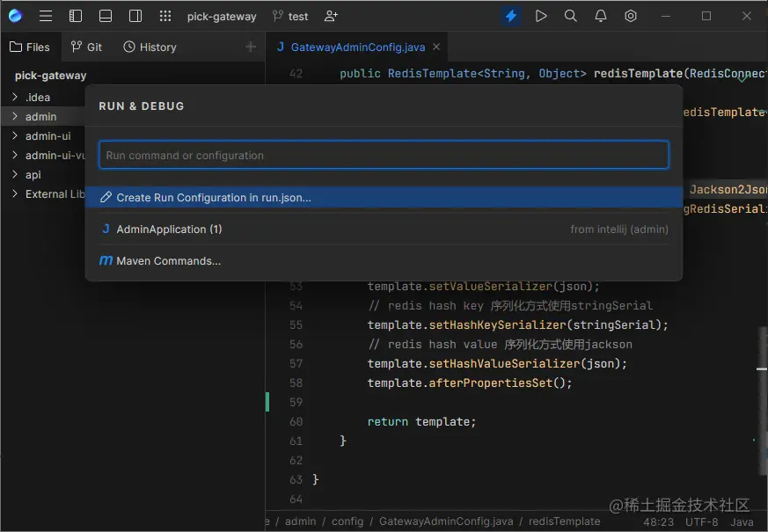
Task: Click breadcrumb segment admin
Action: tap(300, 521)
